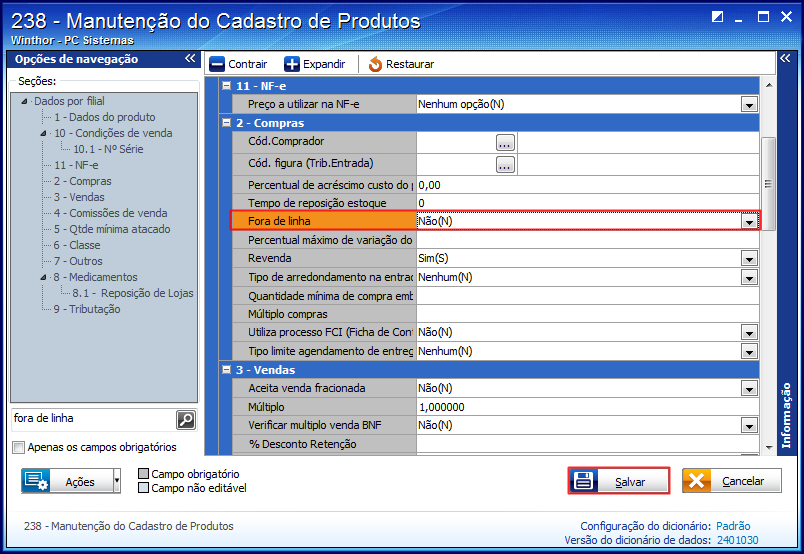Select 5 - Qtde mínima atacado
Image resolution: width=804 pixels, height=554 pixels.
point(112,229)
